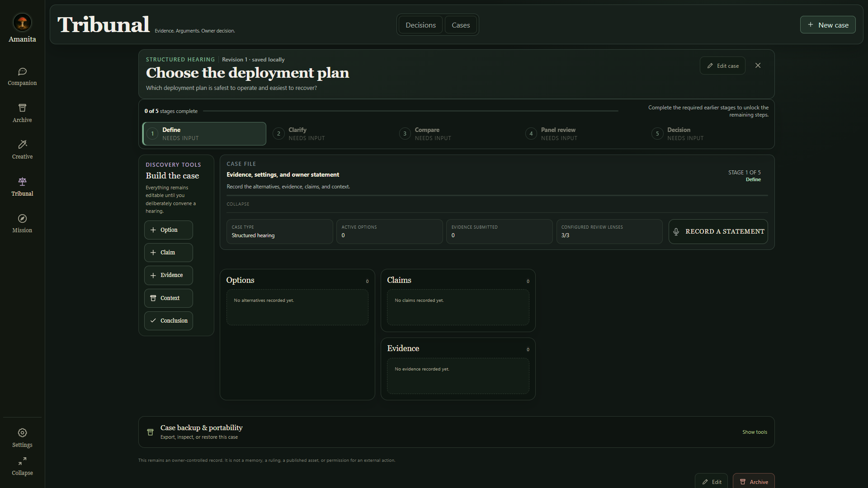Open the Context tool button
The image size is (868, 488).
click(169, 298)
